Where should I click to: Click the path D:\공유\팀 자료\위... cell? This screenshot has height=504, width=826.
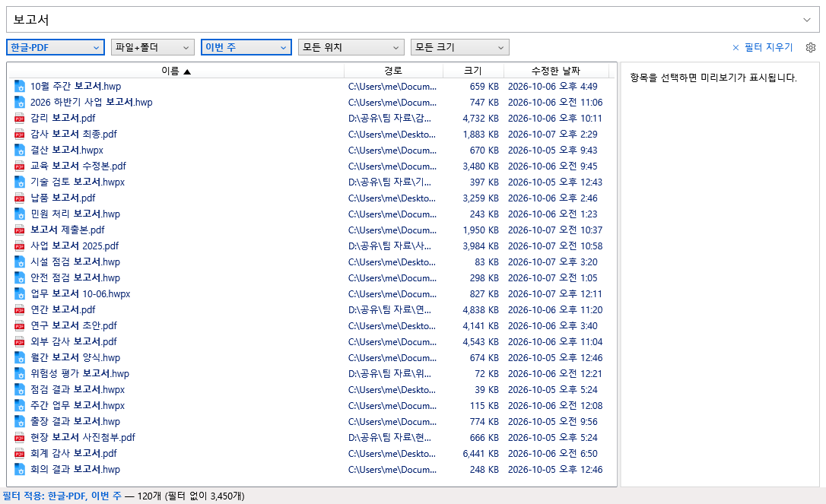click(x=390, y=374)
